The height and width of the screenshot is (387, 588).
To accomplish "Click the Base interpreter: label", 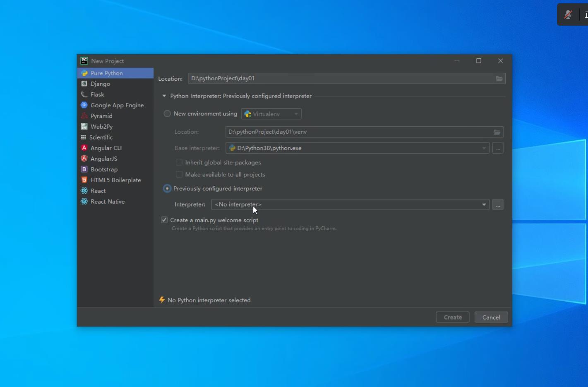I will [197, 148].
